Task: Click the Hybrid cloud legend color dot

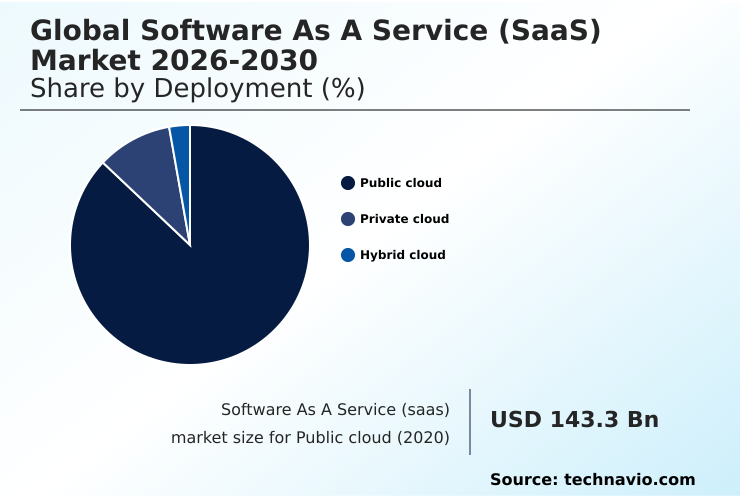Action: (x=348, y=255)
